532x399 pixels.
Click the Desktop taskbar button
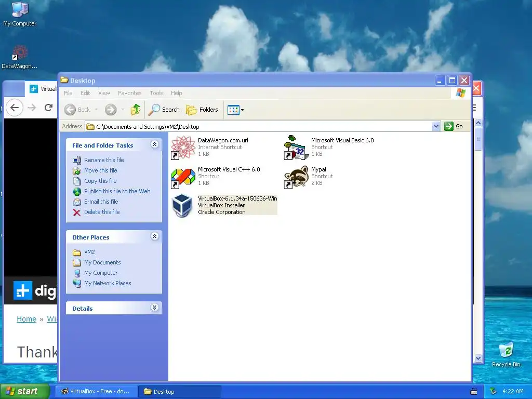180,392
